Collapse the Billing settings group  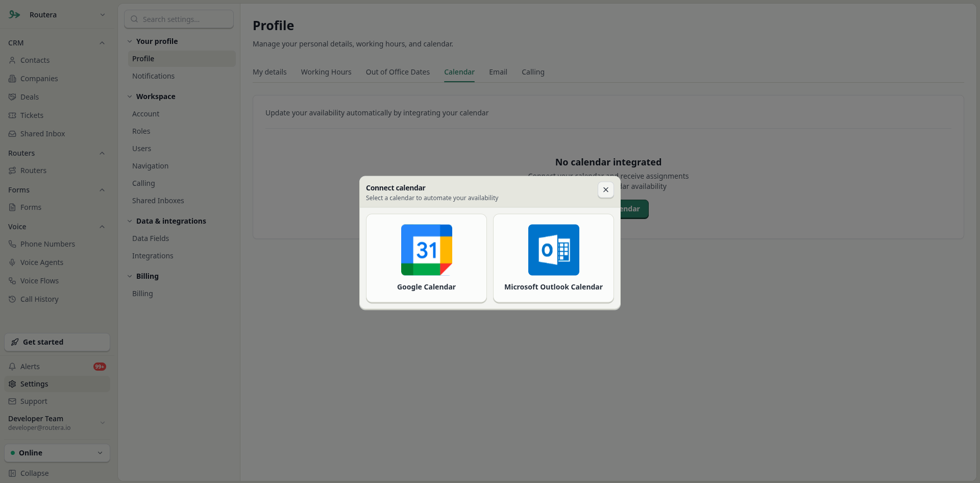coord(130,276)
